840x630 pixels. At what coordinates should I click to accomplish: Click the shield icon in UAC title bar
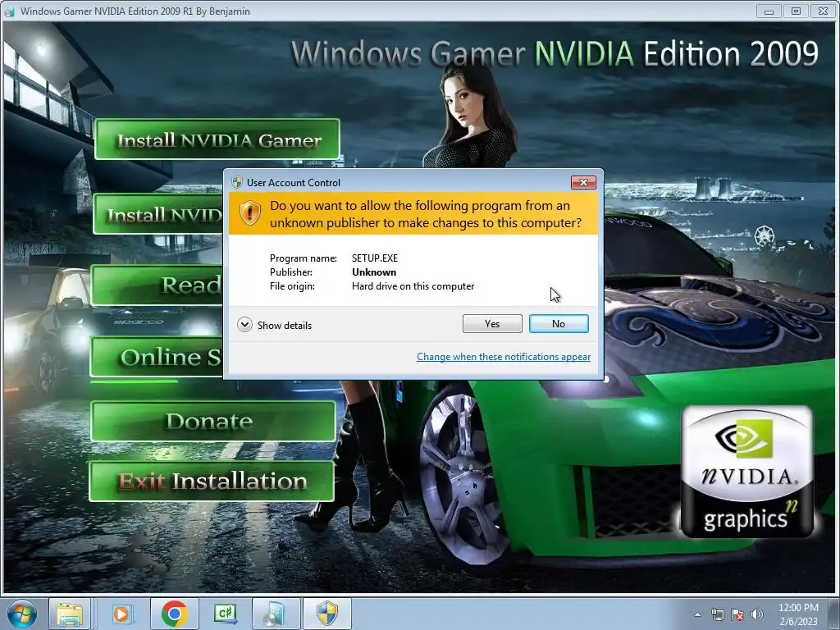pyautogui.click(x=237, y=182)
